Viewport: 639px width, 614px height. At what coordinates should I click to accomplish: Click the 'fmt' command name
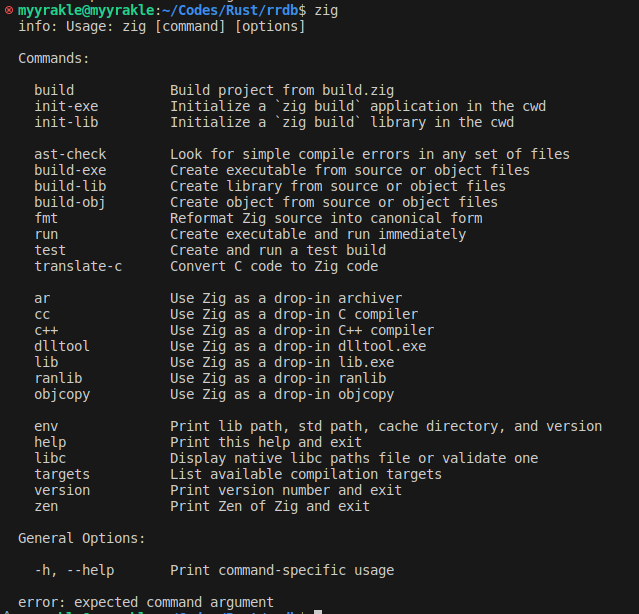[46, 218]
